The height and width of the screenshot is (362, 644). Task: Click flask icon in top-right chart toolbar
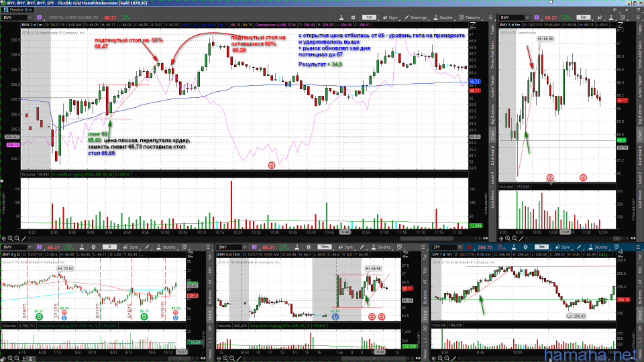pos(611,17)
